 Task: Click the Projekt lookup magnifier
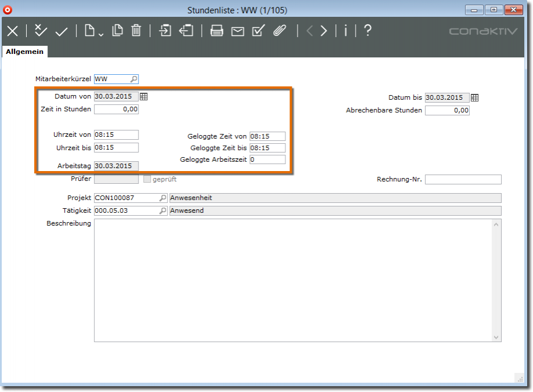pyautogui.click(x=163, y=198)
